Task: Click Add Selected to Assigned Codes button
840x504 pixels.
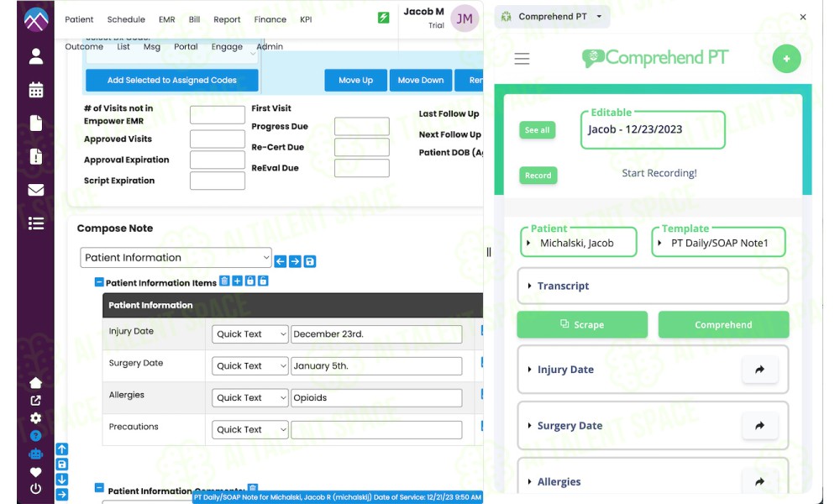Action: pos(172,81)
